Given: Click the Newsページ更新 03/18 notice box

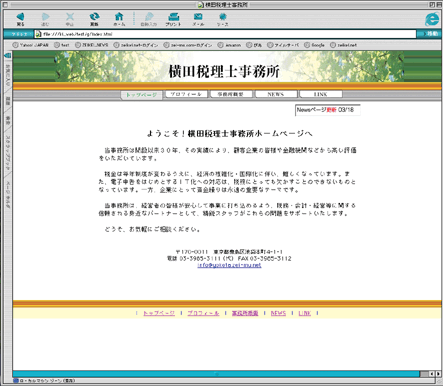Looking at the screenshot, I should coord(327,110).
